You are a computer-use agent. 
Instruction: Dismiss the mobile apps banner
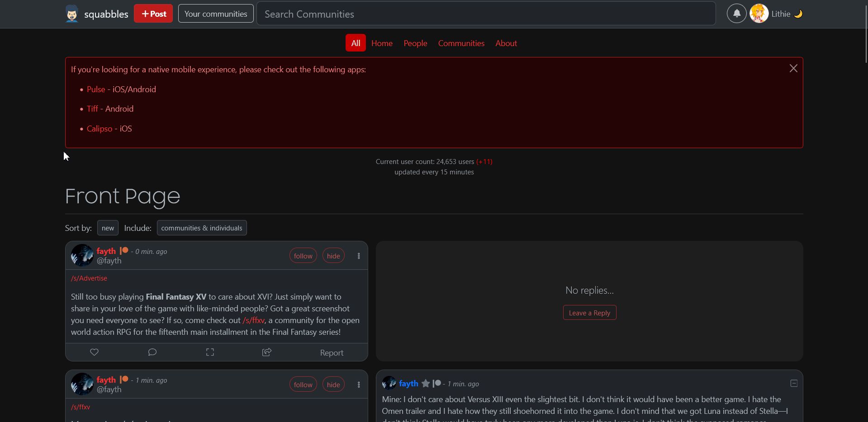[793, 68]
